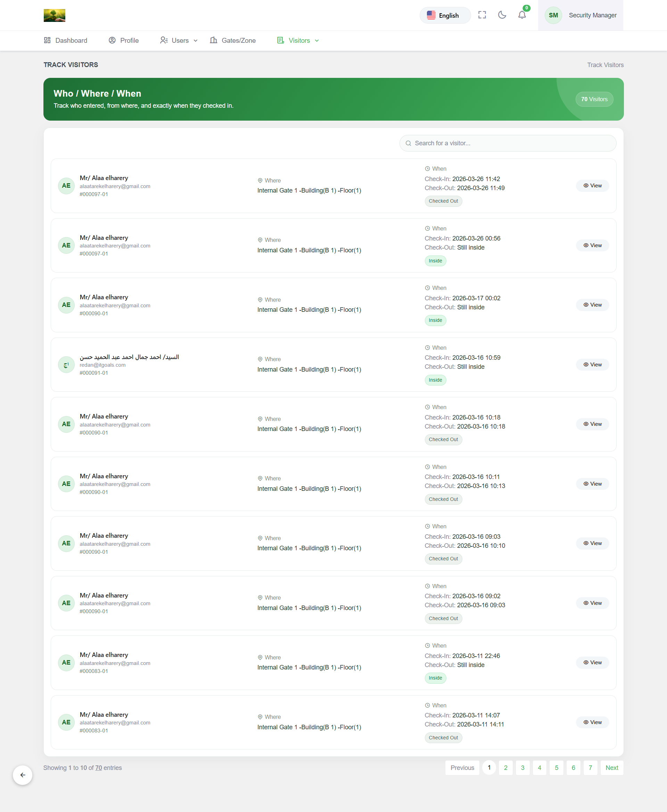Expand the Visitors menu chevron

[x=317, y=41]
